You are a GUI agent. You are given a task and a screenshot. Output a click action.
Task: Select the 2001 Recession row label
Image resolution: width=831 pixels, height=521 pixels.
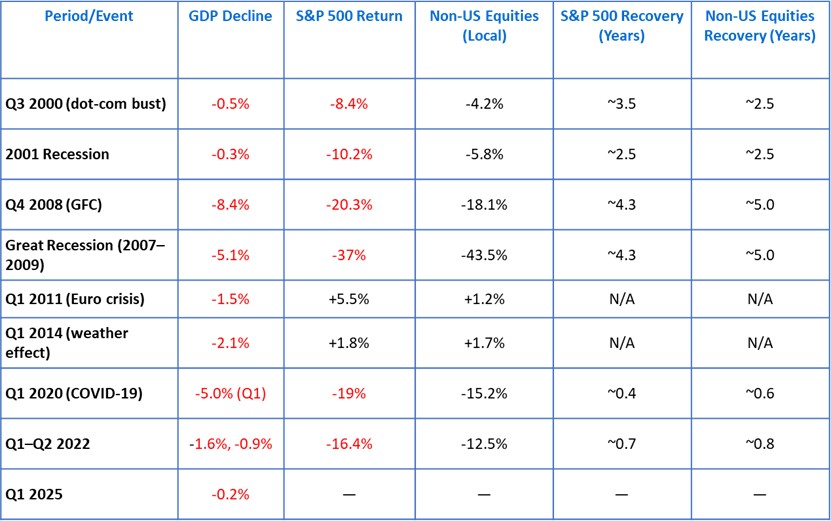(58, 155)
